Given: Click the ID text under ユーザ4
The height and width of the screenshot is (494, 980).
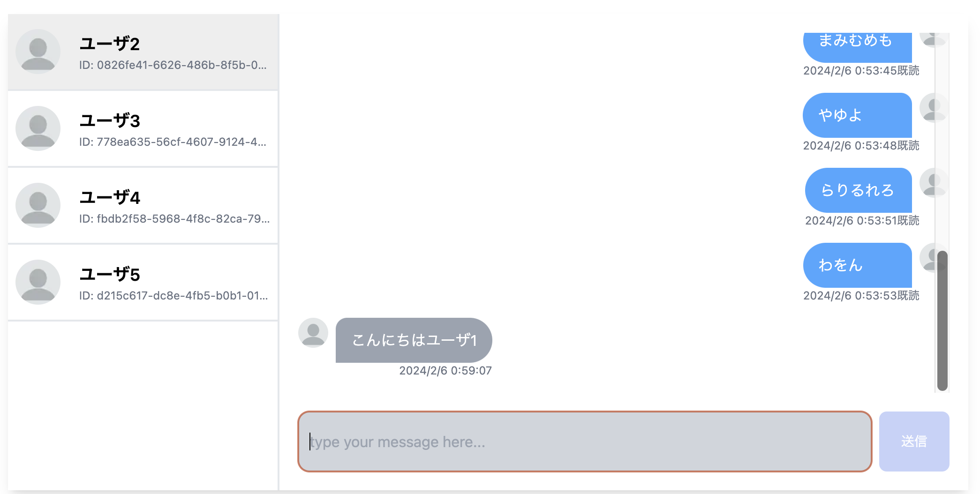Looking at the screenshot, I should (174, 219).
